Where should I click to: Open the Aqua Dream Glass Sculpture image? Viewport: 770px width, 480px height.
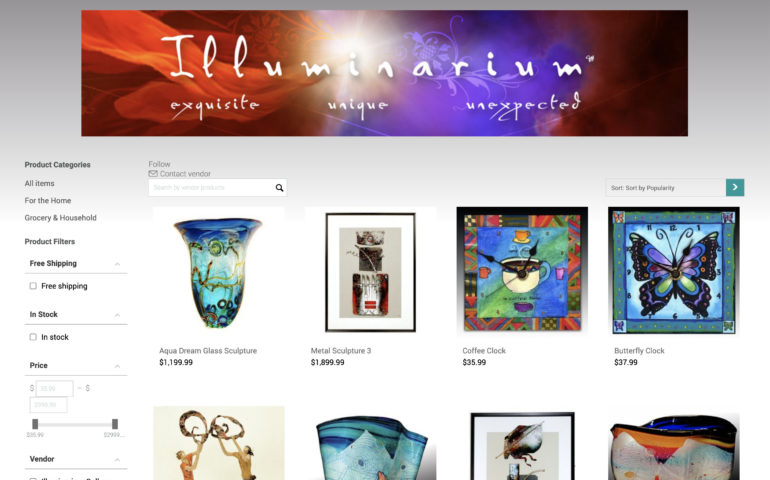pos(219,272)
